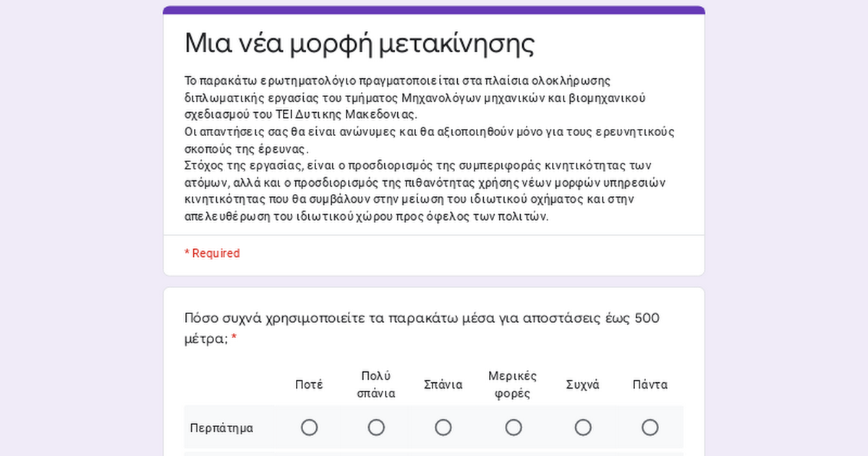Click the 'Πάντα' column header label
Screen dimensions: 868x456
pos(650,384)
